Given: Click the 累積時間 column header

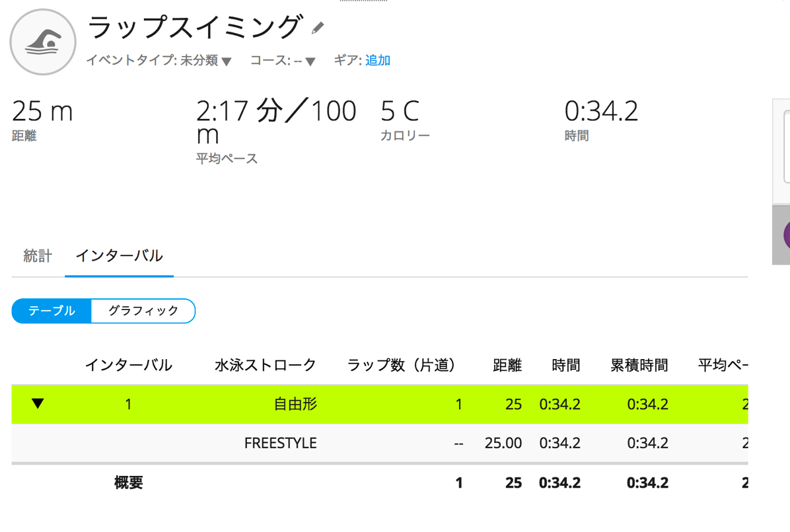Looking at the screenshot, I should coord(639,365).
